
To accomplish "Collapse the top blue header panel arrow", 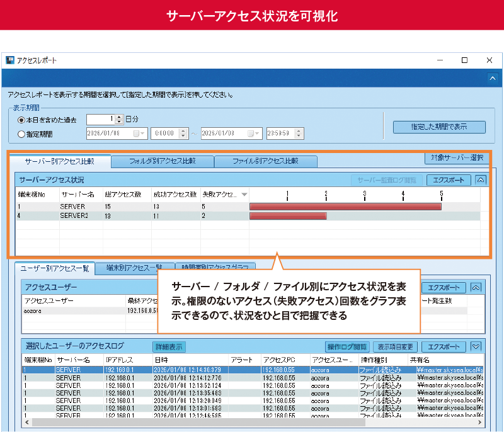I will point(493,77).
